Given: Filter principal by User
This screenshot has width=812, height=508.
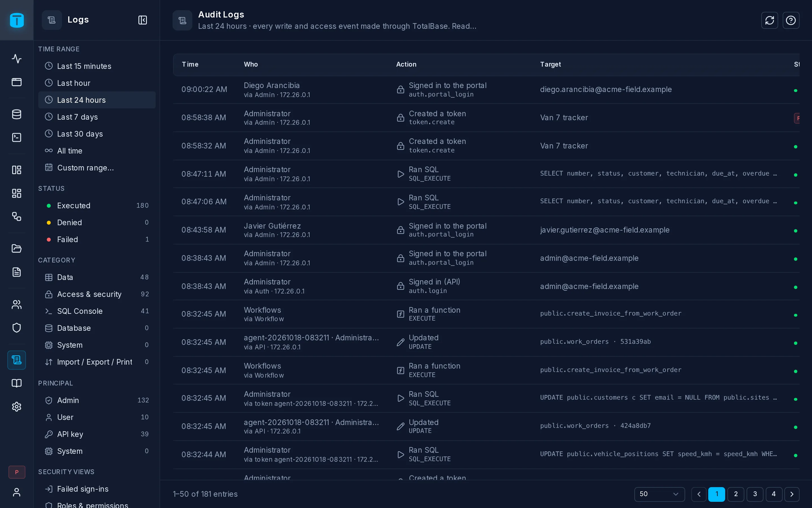Looking at the screenshot, I should coord(97,417).
